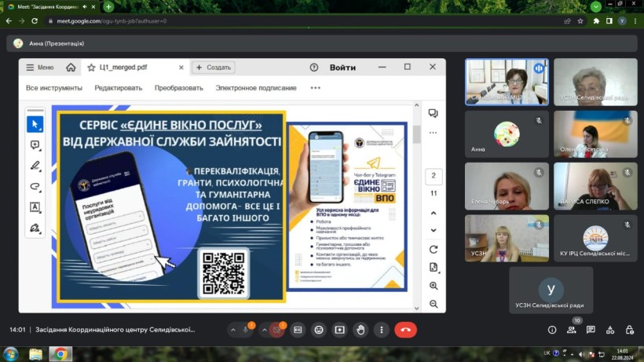Click the PDF vertical scrollbar thumb
This screenshot has width=644, height=362.
tap(417, 133)
